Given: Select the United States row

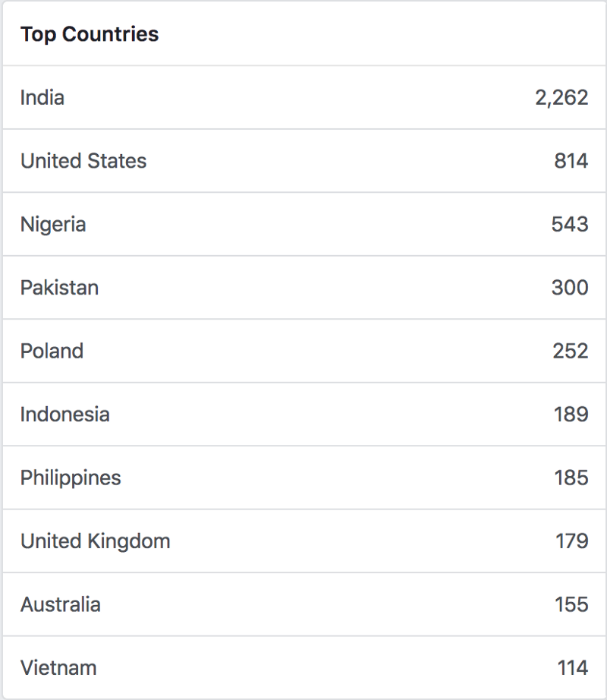Looking at the screenshot, I should point(83,161).
